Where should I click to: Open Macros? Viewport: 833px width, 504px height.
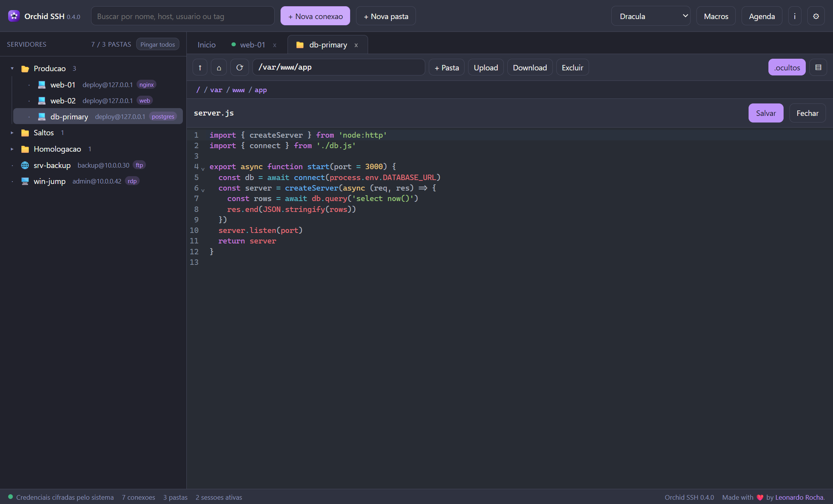[x=716, y=16]
